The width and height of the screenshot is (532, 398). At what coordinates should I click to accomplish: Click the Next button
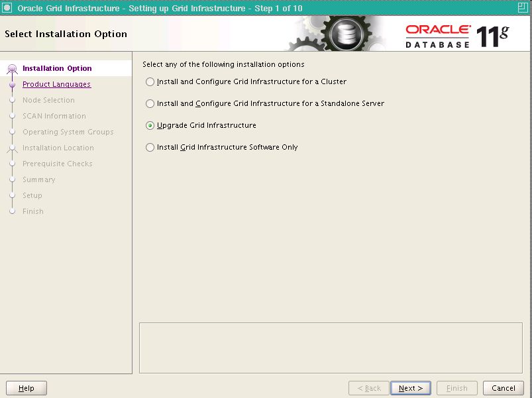pos(411,388)
